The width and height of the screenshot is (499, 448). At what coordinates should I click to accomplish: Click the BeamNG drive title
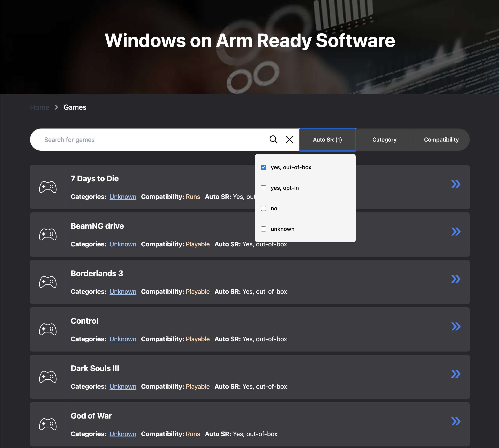[x=97, y=226]
